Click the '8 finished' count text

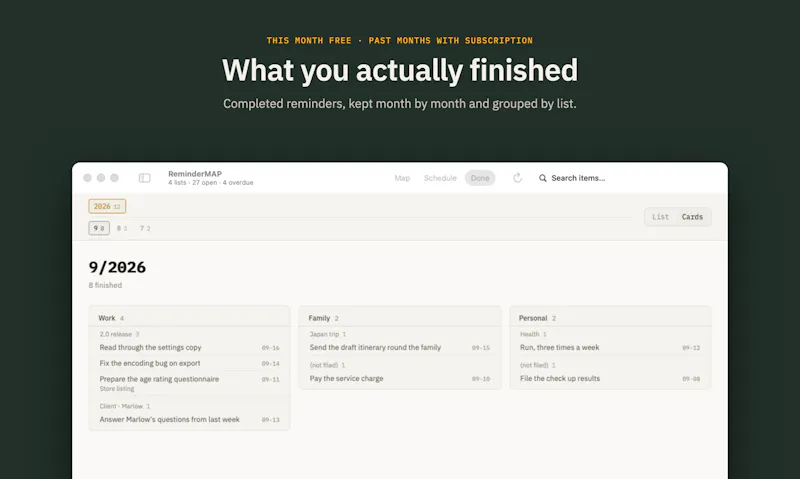[x=105, y=285]
